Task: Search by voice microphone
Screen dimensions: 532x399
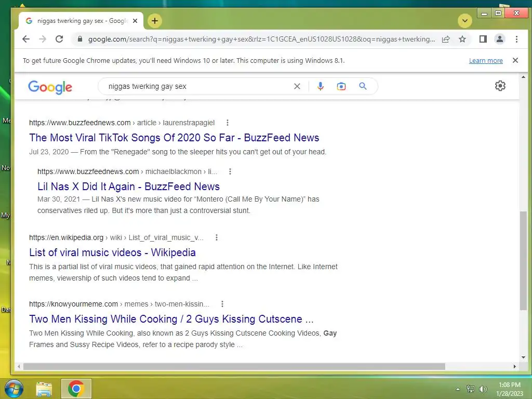Action: [320, 86]
